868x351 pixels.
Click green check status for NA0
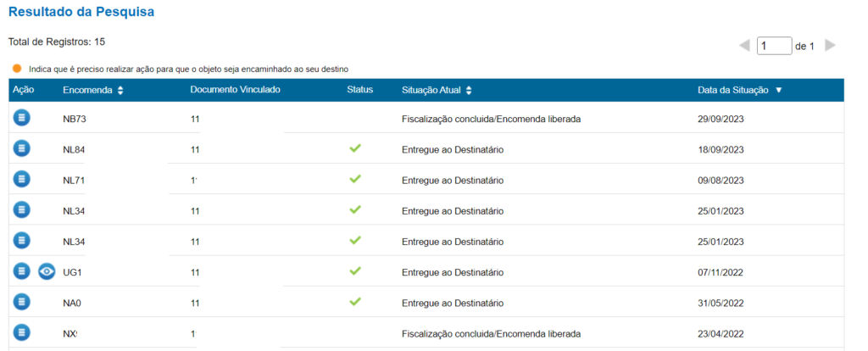355,301
